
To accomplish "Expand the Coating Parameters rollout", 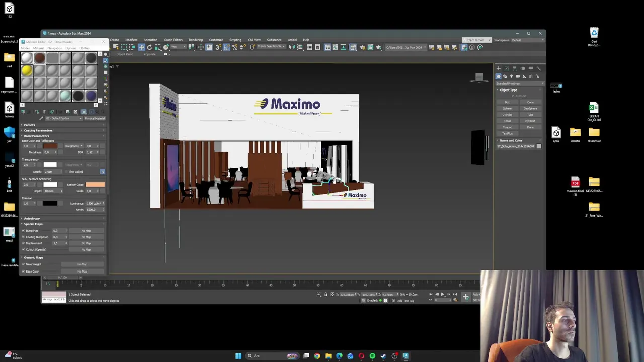I will (38, 130).
